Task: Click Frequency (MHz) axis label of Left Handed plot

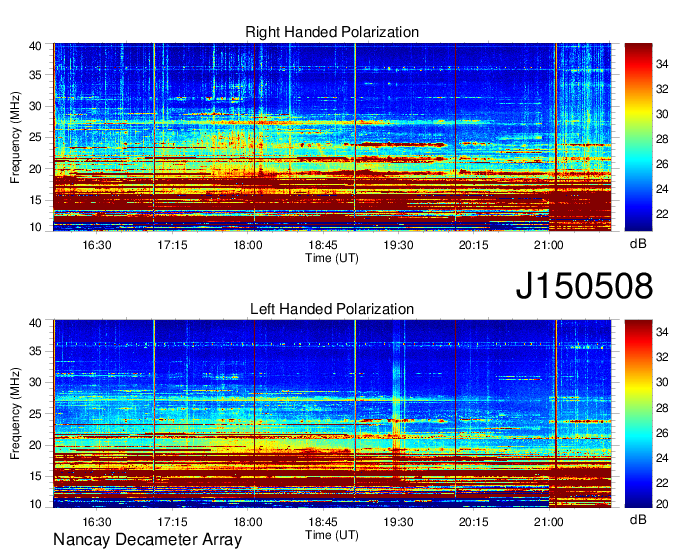Action: click(15, 414)
